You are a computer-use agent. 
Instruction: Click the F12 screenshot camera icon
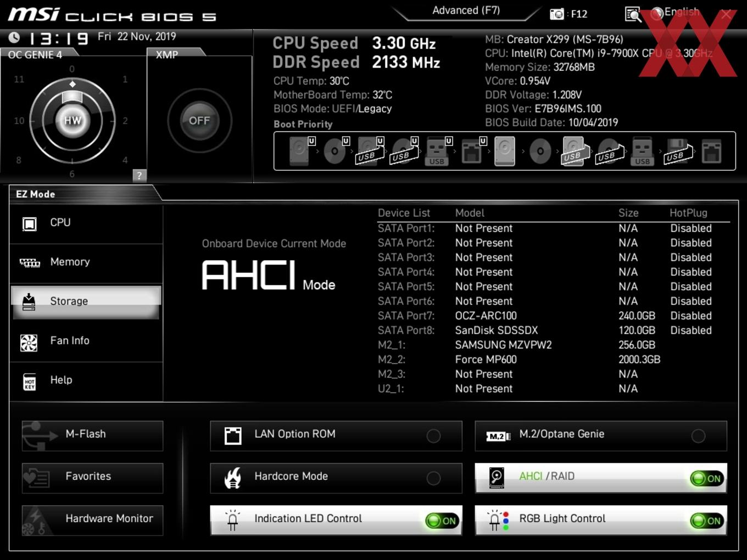[557, 14]
